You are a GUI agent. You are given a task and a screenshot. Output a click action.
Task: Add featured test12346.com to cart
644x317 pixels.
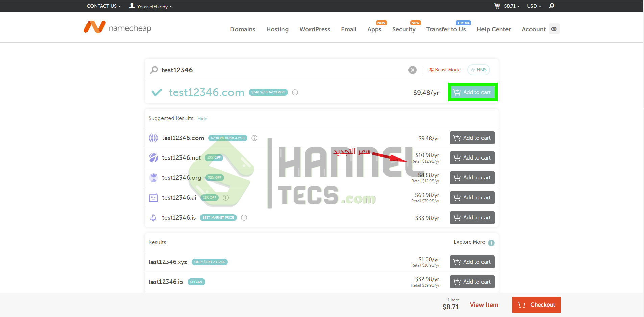coord(473,92)
